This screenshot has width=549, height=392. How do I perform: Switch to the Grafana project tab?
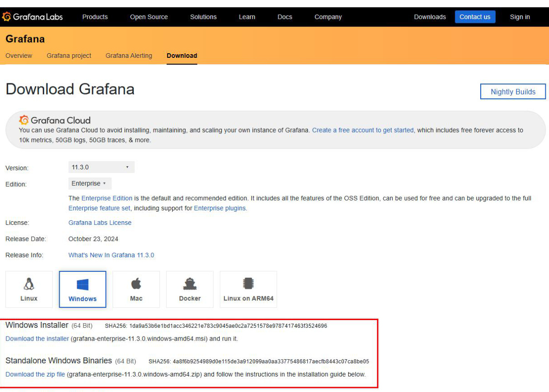(69, 56)
